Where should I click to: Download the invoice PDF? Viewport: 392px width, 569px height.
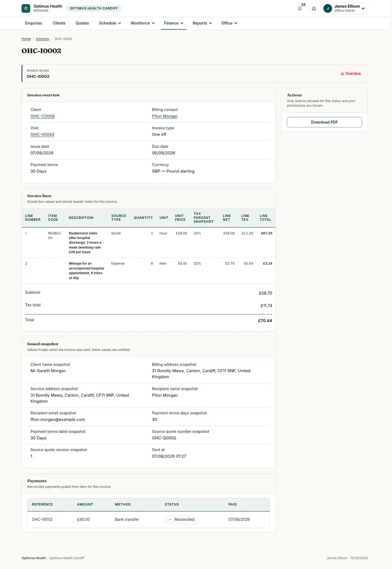coord(324,122)
